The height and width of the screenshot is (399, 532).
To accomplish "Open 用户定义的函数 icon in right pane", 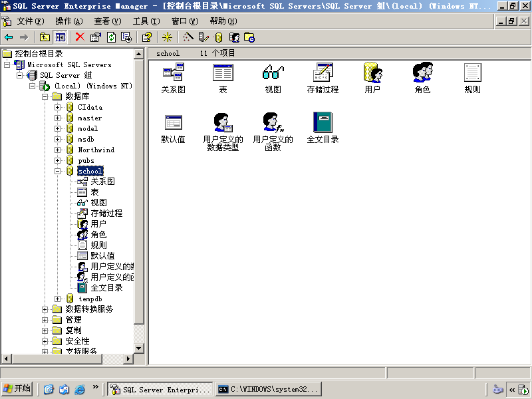I will (x=273, y=132).
